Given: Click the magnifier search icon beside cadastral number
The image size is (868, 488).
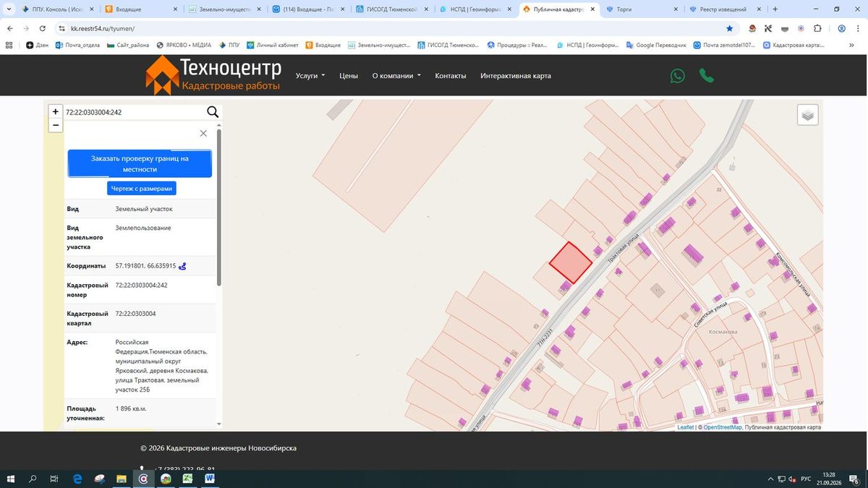Looking at the screenshot, I should click(x=213, y=111).
